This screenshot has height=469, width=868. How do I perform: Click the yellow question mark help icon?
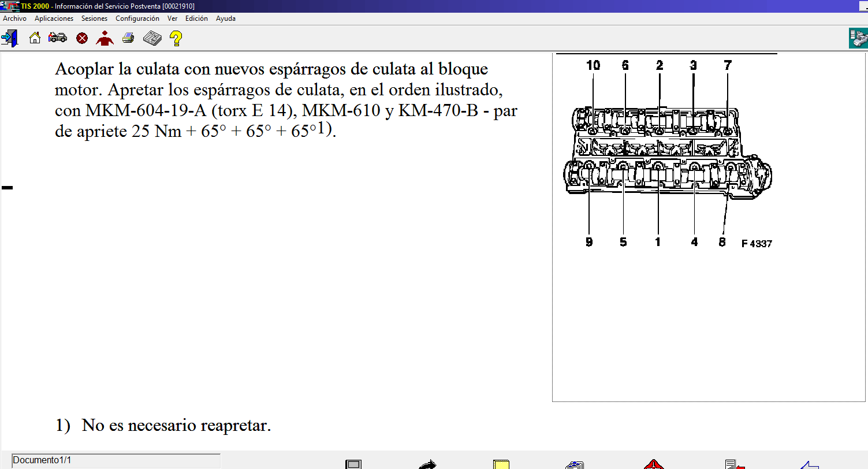tap(176, 39)
